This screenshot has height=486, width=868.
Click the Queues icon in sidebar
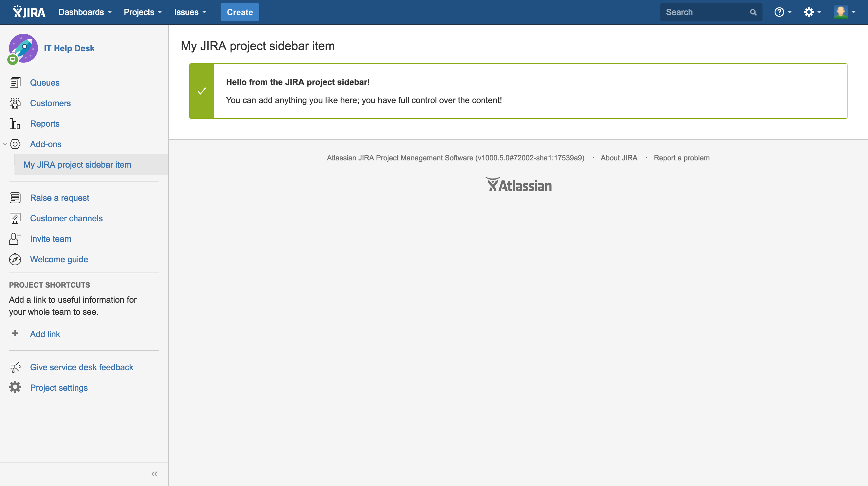(x=15, y=82)
